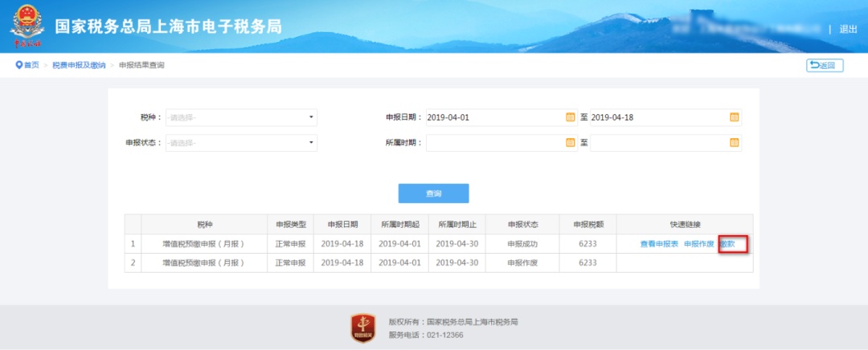Image resolution: width=868 pixels, height=350 pixels.
Task: Open calendar for 所属时期 start date
Action: (x=571, y=143)
